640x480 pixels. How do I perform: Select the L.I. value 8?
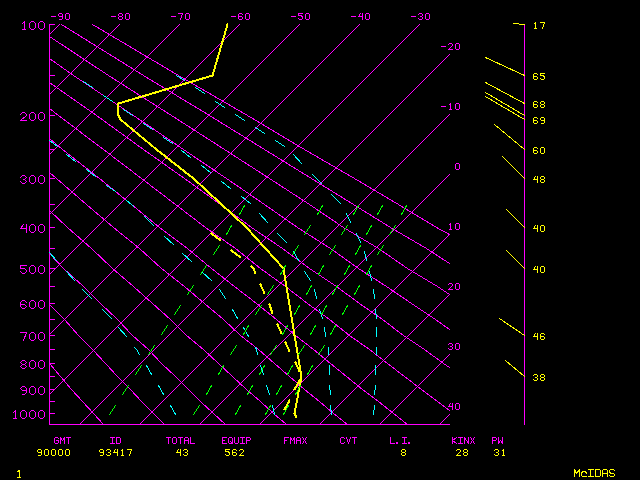404,452
